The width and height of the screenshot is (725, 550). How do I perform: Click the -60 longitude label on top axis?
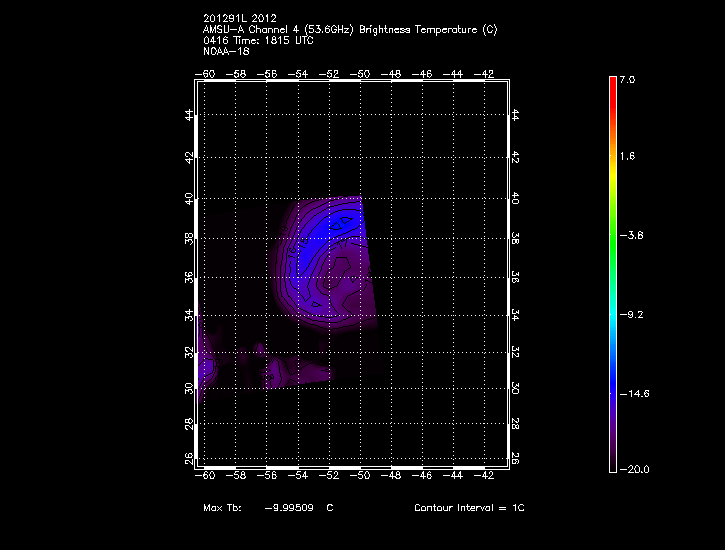[207, 73]
